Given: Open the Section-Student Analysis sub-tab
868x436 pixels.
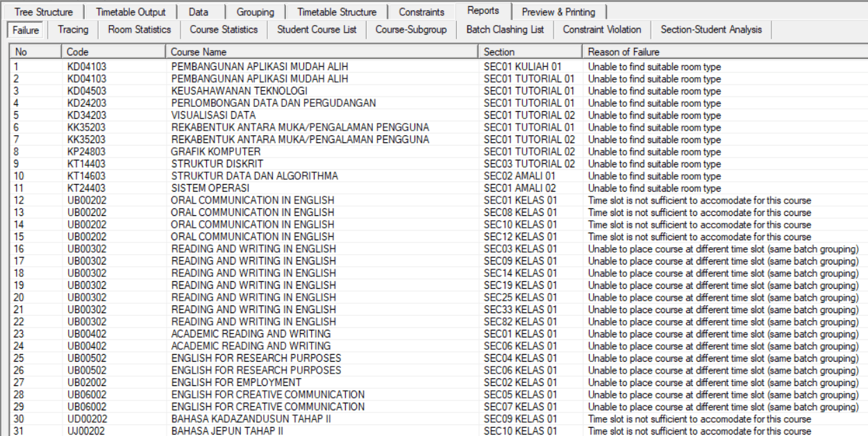Looking at the screenshot, I should pyautogui.click(x=711, y=30).
